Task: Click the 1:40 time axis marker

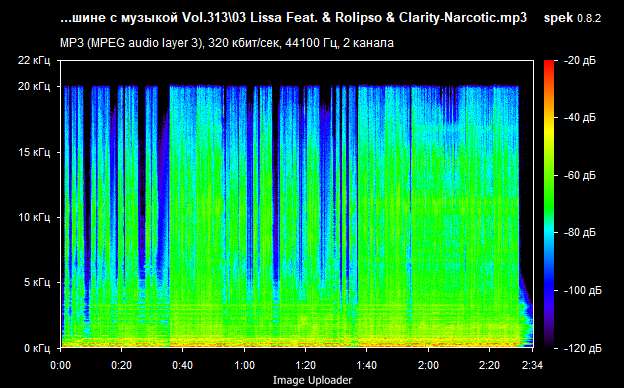Action: (367, 365)
